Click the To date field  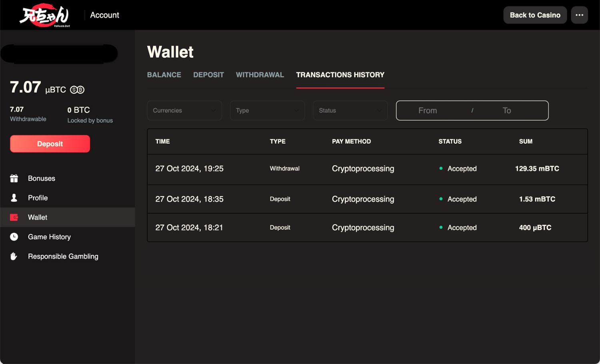(x=507, y=110)
